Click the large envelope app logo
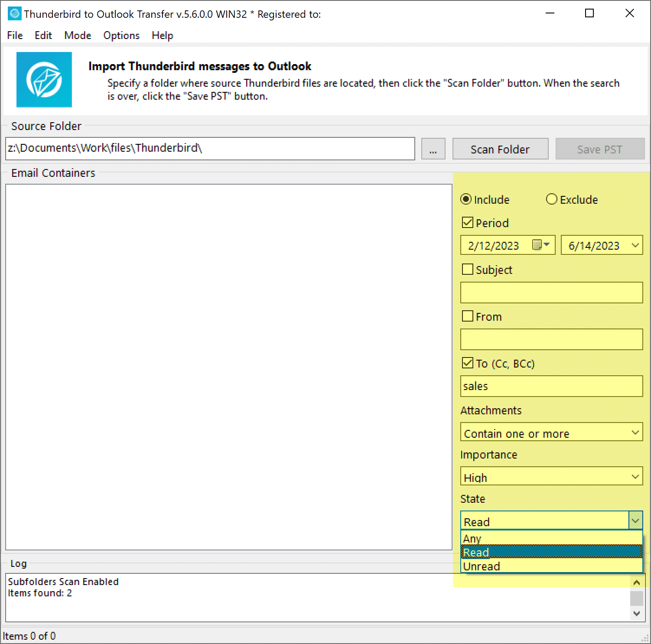Screen dimensions: 651x644 click(x=44, y=80)
